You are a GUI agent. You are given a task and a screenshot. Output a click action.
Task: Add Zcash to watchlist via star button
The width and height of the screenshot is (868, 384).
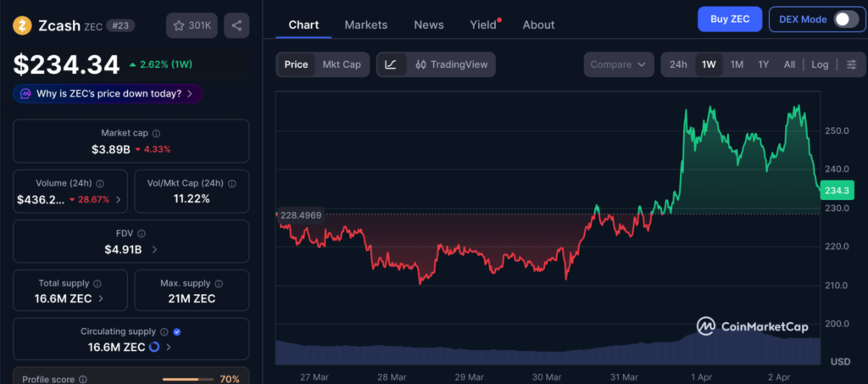tap(192, 25)
